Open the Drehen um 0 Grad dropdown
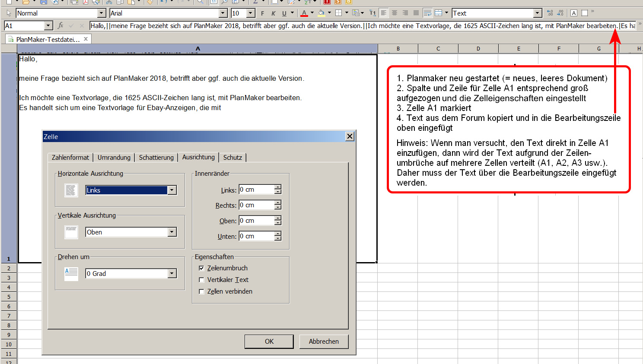This screenshot has width=643, height=364. pyautogui.click(x=172, y=274)
